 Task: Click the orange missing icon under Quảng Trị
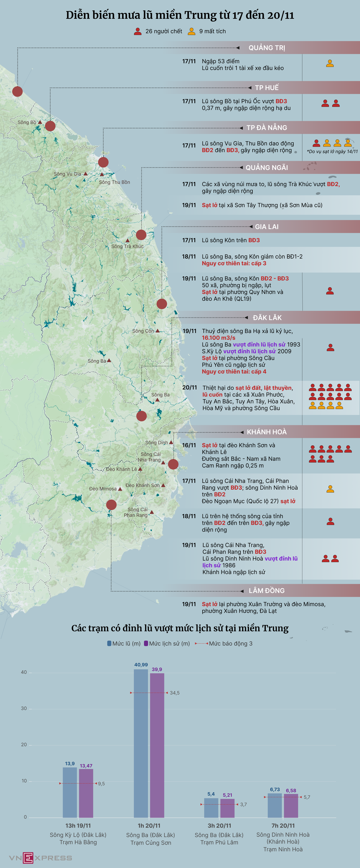click(x=330, y=63)
